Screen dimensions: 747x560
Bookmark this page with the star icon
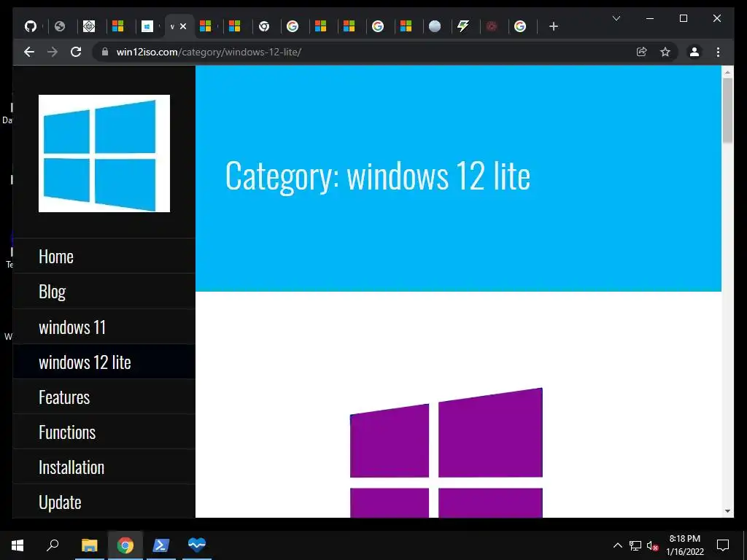665,52
